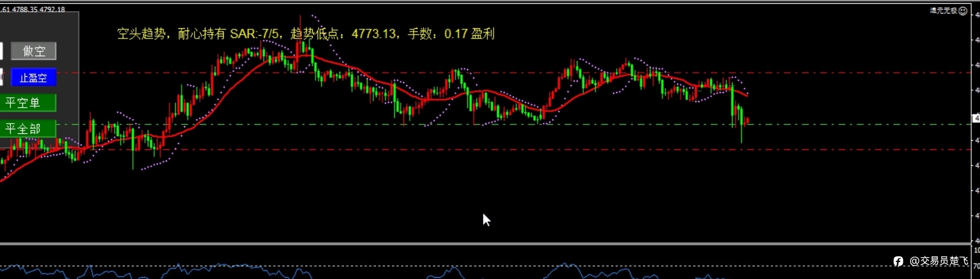Click the divider between chart and indicator window
The height and width of the screenshot is (279, 980).
tap(485, 244)
